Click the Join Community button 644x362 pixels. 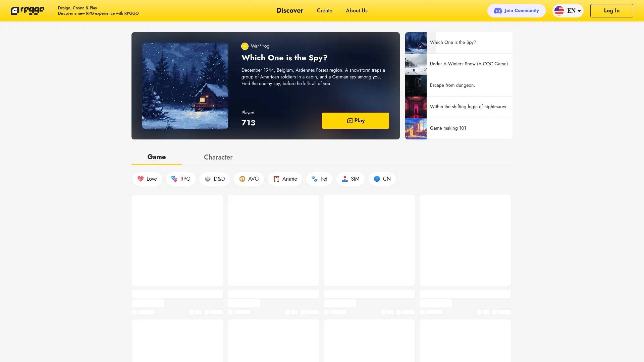coord(516,11)
